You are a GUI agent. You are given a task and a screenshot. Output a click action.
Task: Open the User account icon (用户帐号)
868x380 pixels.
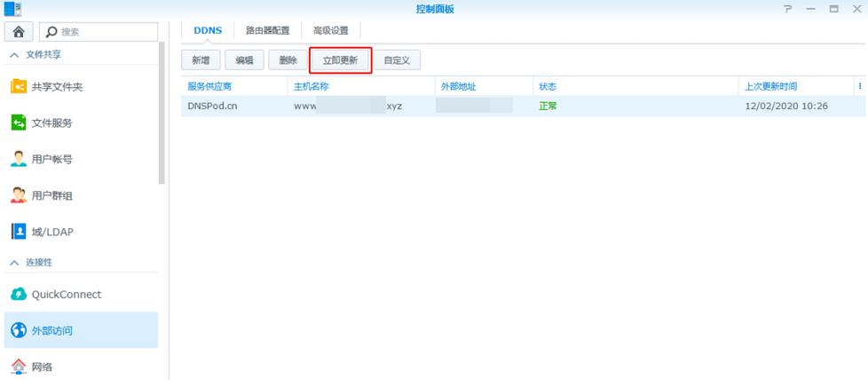[19, 159]
